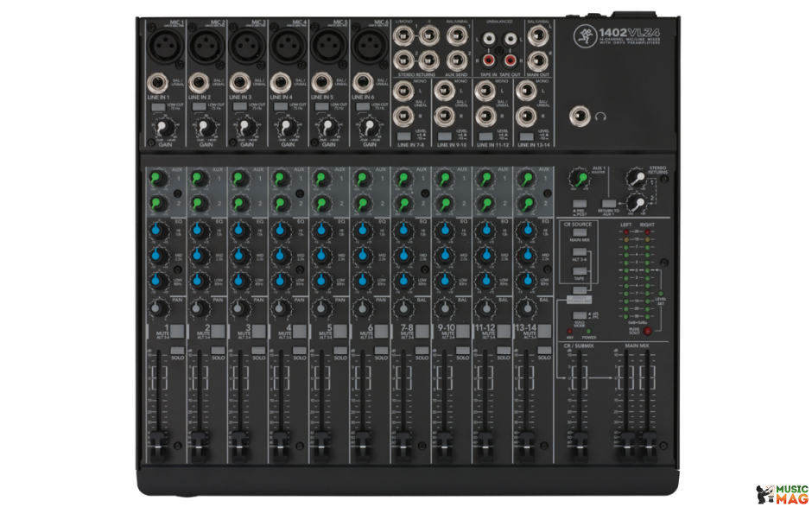Toggle the +4/-10 Level switch for Line In 7-8

coord(403,136)
